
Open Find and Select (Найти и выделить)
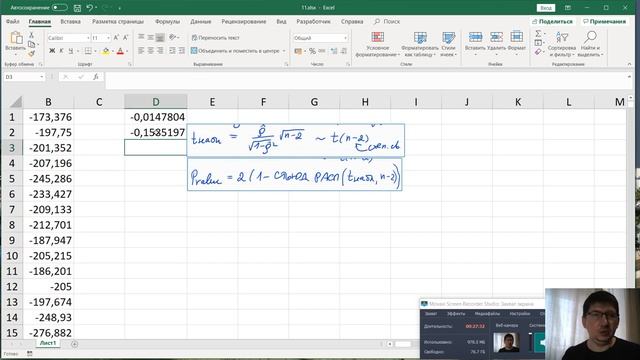click(590, 44)
